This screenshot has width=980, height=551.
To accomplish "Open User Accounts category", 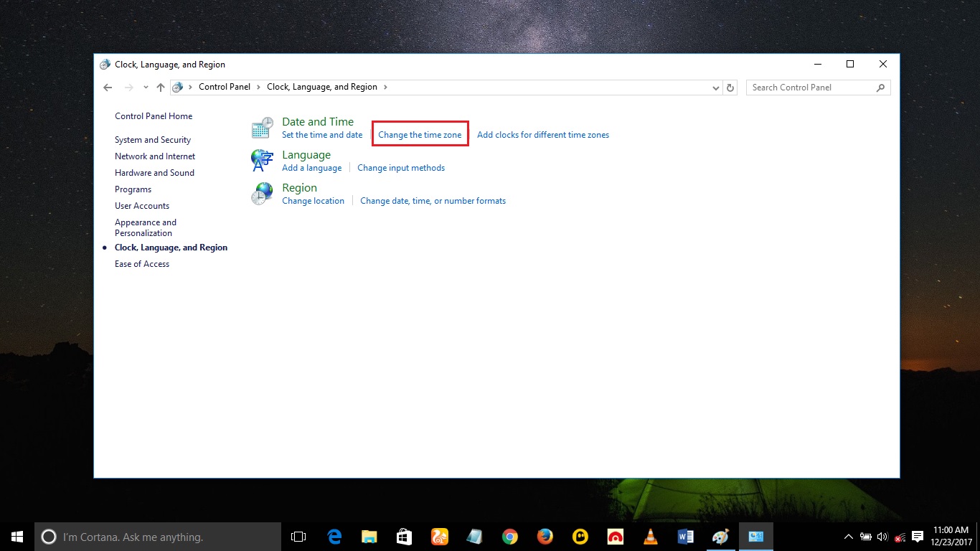I will (142, 206).
